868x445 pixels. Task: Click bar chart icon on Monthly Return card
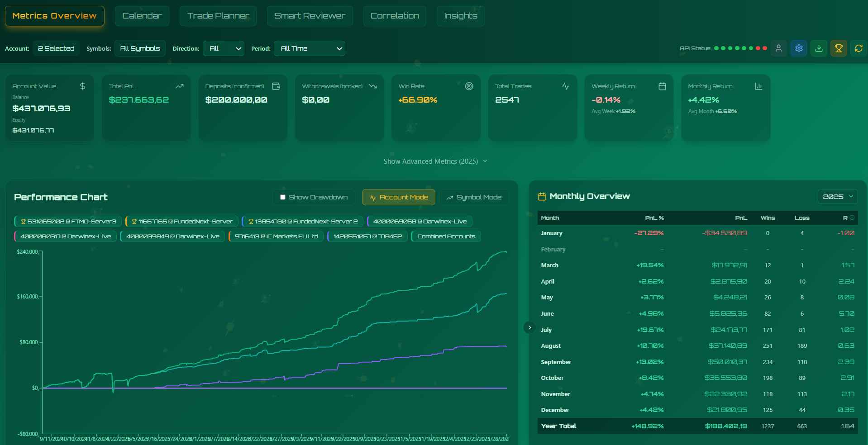coord(758,86)
